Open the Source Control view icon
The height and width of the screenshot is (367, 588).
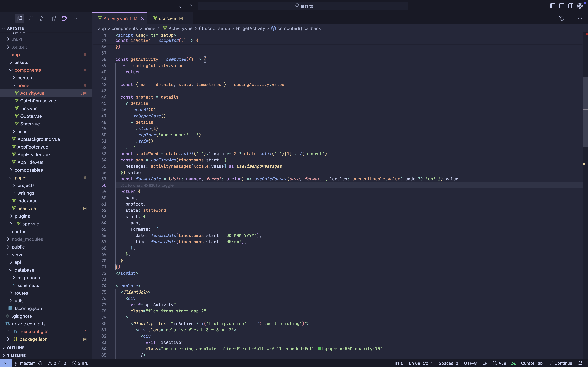point(42,19)
